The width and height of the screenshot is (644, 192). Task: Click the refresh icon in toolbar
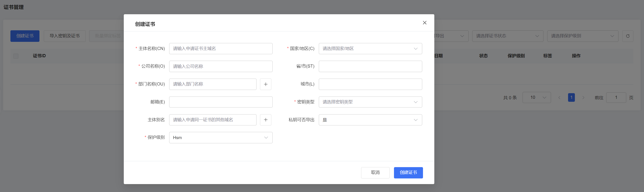pos(627,36)
